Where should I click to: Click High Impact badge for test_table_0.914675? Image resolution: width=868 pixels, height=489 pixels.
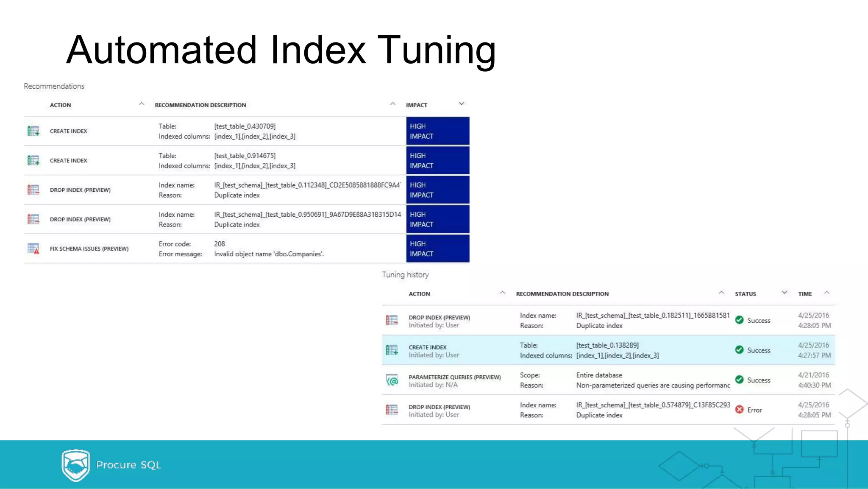click(x=438, y=160)
